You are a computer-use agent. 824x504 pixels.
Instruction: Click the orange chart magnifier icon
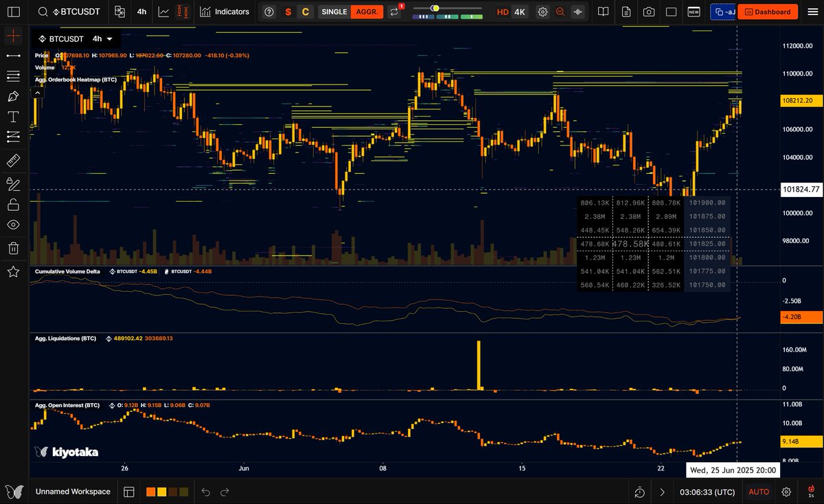561,12
